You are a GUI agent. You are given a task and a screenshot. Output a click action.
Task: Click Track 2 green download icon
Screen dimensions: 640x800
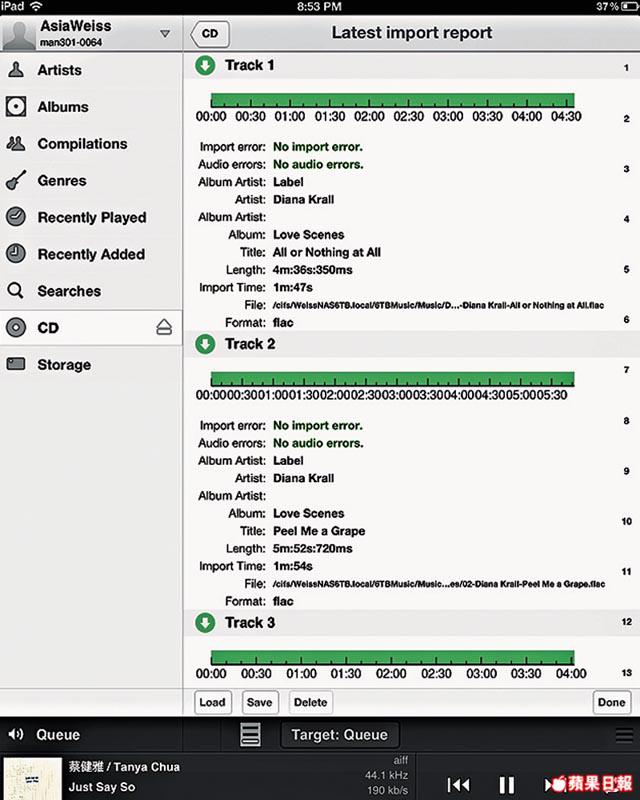coord(205,344)
